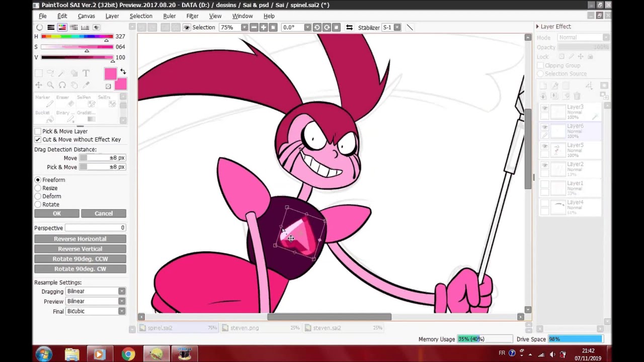The width and height of the screenshot is (644, 362).
Task: Click the foreground color swatch
Action: 111,74
